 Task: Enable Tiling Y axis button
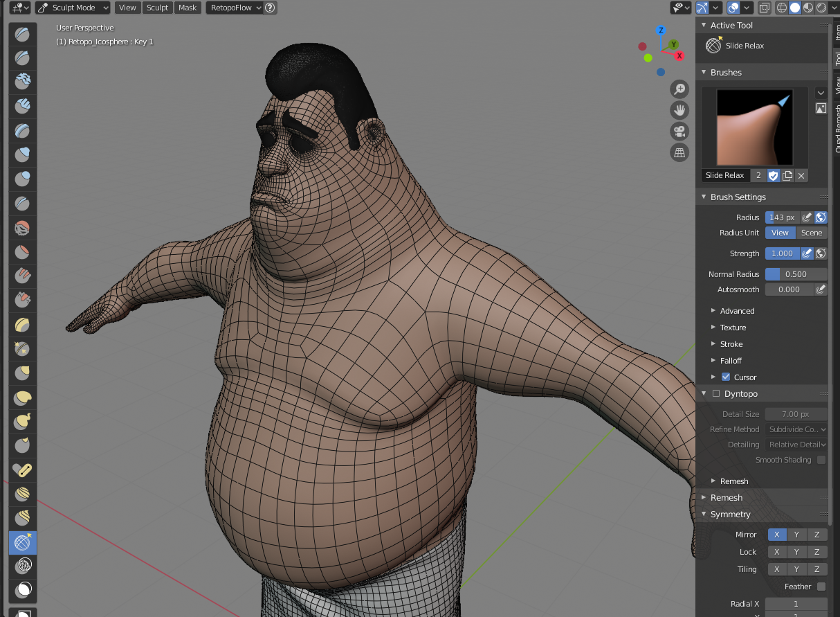click(x=796, y=569)
